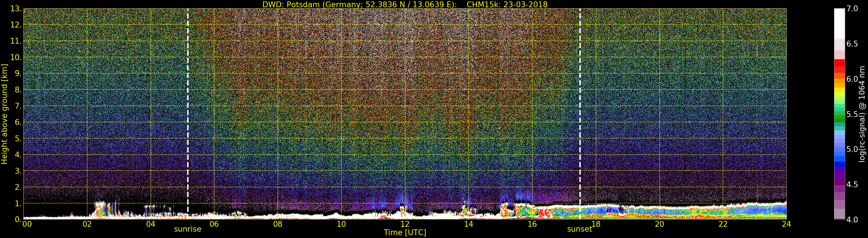This screenshot has height=238, width=868.
Task: Click the '20' time tick label
Action: (659, 224)
